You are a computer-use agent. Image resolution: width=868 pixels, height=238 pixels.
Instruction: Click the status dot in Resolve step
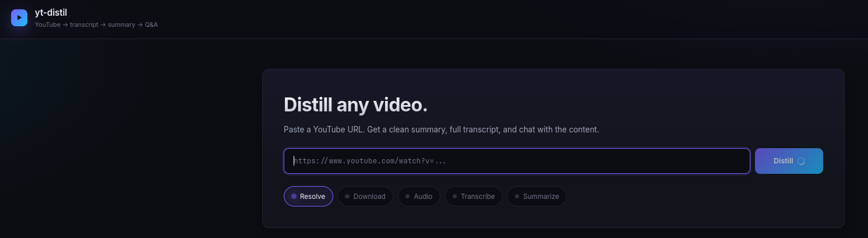294,197
